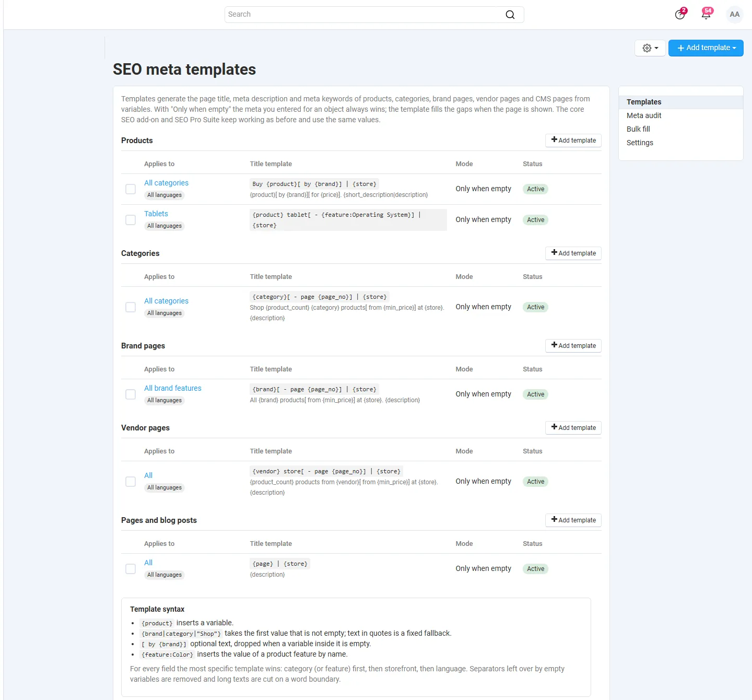Tick checkbox for Pages and blog posts All row
Viewport: 752px width, 700px height.
pyautogui.click(x=131, y=569)
